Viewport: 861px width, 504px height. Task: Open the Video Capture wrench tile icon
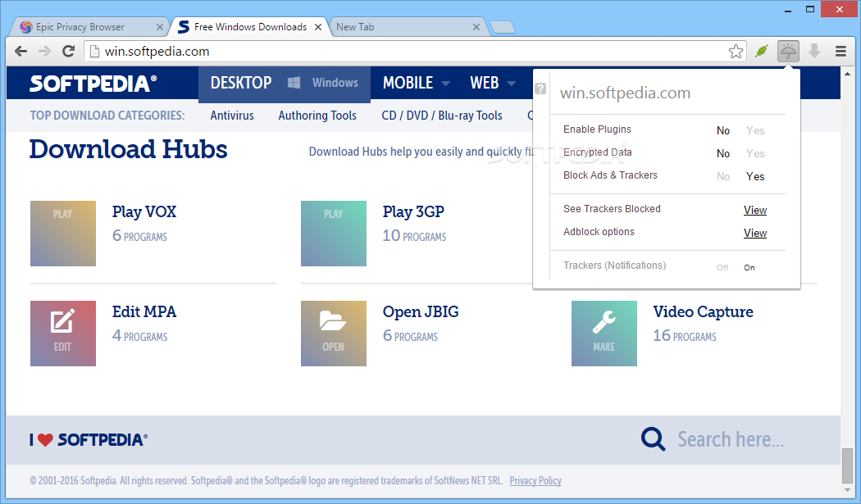coord(604,334)
